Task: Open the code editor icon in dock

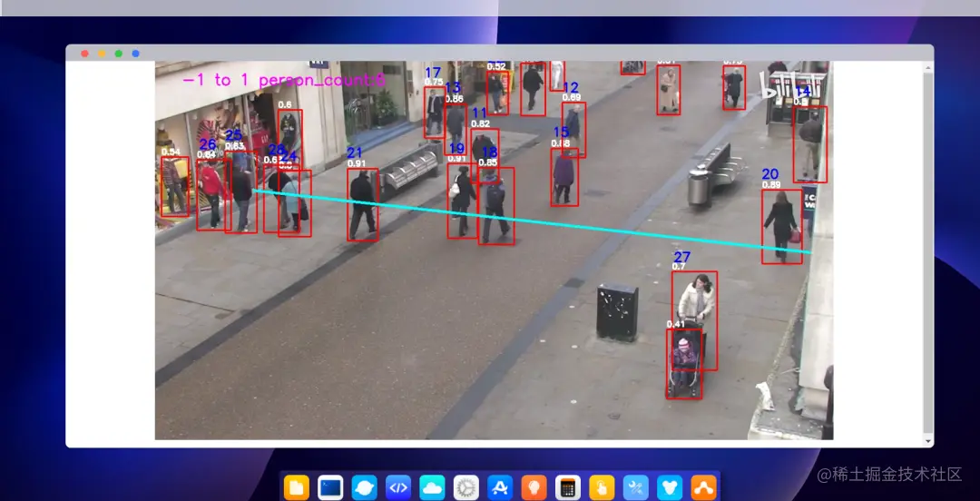Action: [398, 487]
